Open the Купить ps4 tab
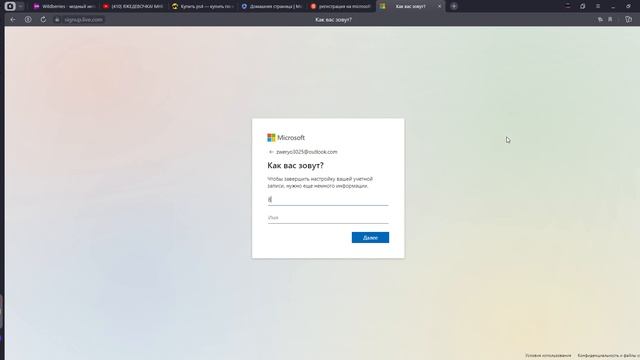 point(203,6)
